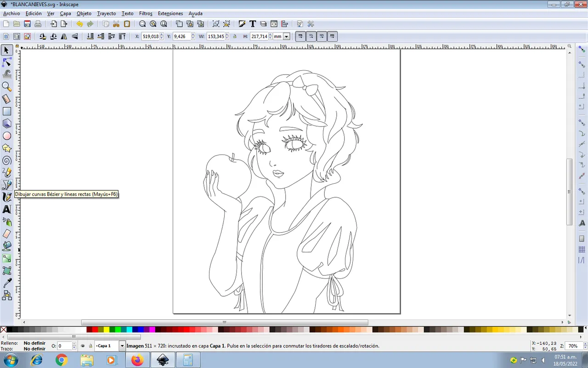Click the no-color X swatch
The width and height of the screenshot is (588, 368).
[4, 329]
